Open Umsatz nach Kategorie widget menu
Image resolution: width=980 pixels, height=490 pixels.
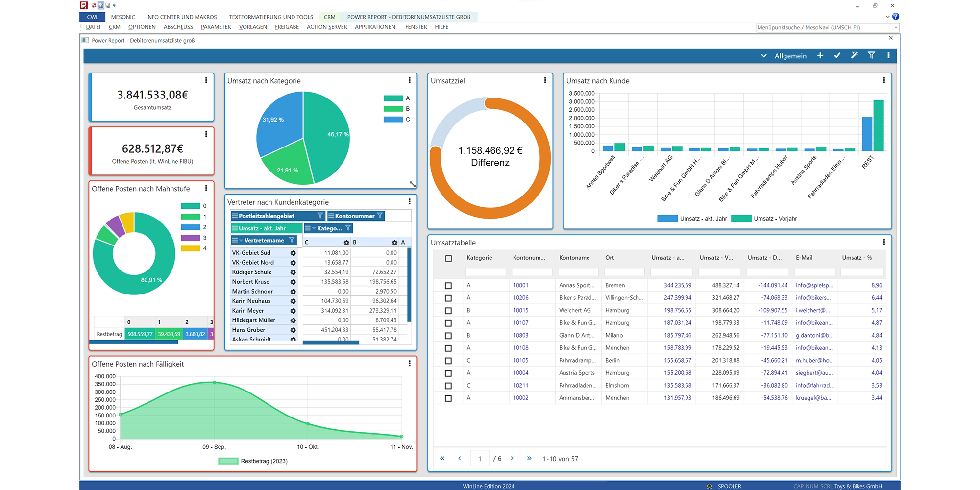coord(410,80)
